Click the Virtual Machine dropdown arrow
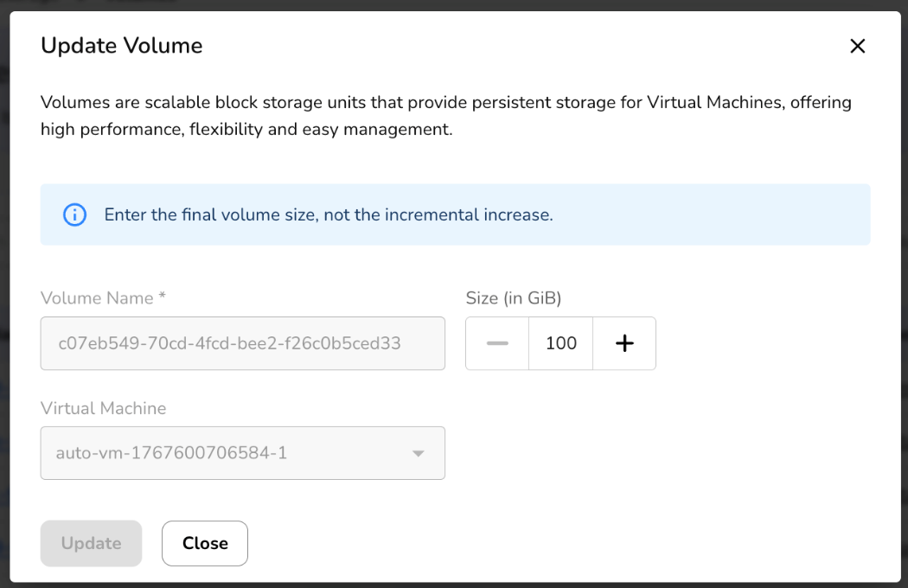 pyautogui.click(x=419, y=453)
